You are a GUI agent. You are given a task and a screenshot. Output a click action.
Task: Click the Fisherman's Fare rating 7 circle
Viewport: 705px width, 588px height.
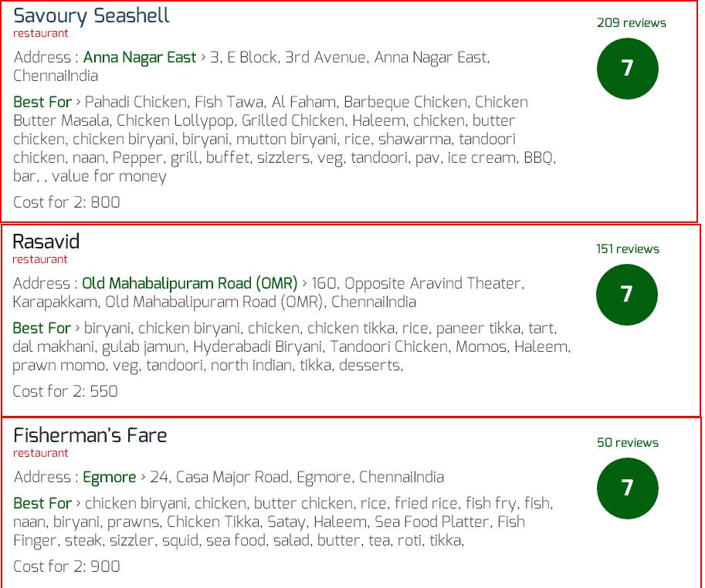pos(627,488)
